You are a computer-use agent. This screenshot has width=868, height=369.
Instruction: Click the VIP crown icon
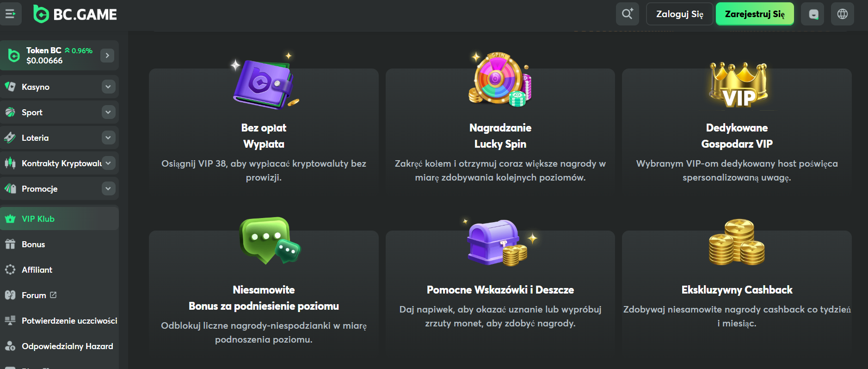pyautogui.click(x=738, y=85)
